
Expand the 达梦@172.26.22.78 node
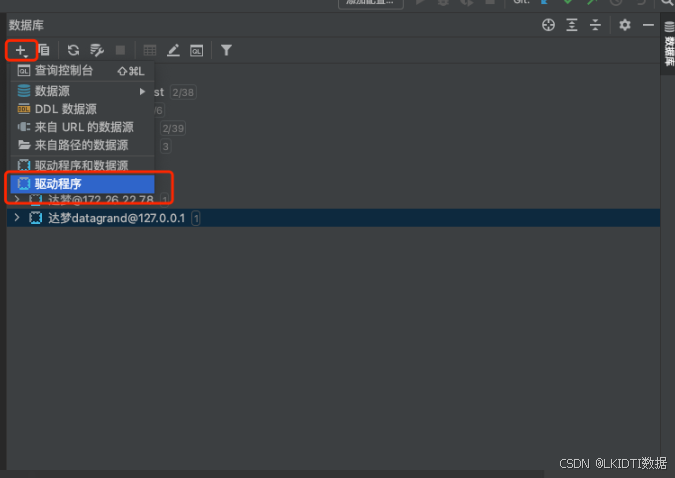pos(17,199)
